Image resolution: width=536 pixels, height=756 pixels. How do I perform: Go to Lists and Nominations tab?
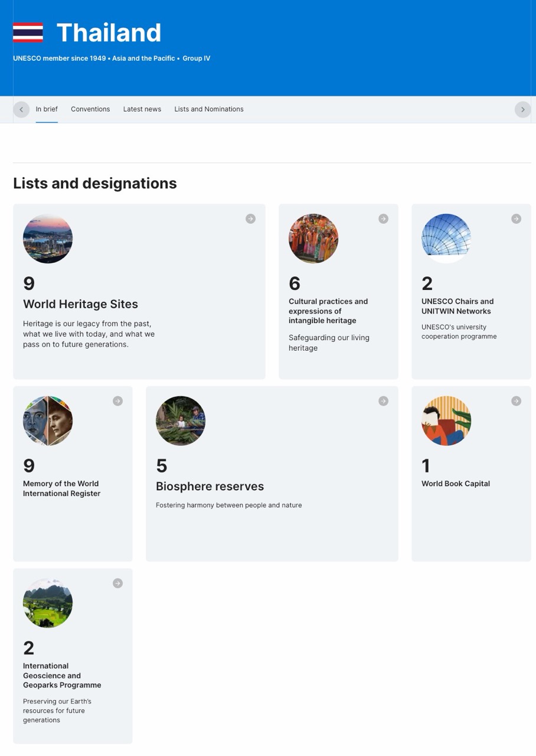tap(208, 109)
